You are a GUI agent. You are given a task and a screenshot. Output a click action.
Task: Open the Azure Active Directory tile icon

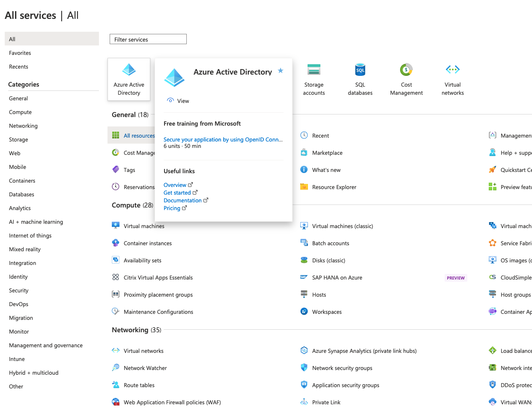[129, 69]
